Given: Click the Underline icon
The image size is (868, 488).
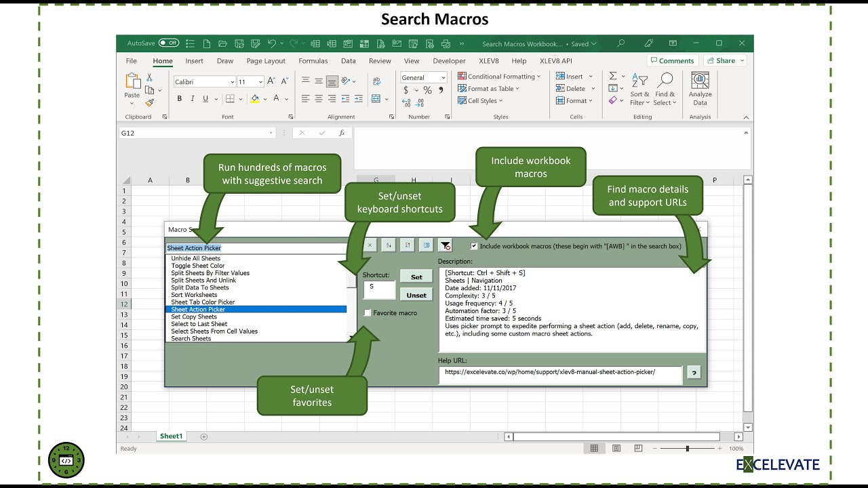Looking at the screenshot, I should 205,99.
